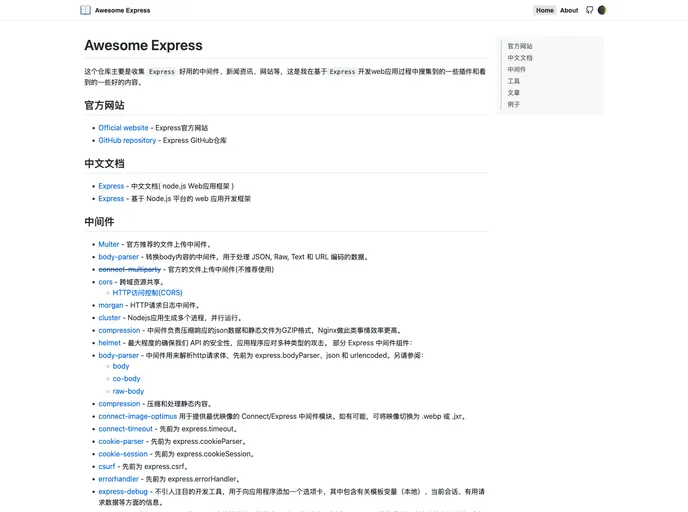
Task: Open the csurf link
Action: point(107,466)
